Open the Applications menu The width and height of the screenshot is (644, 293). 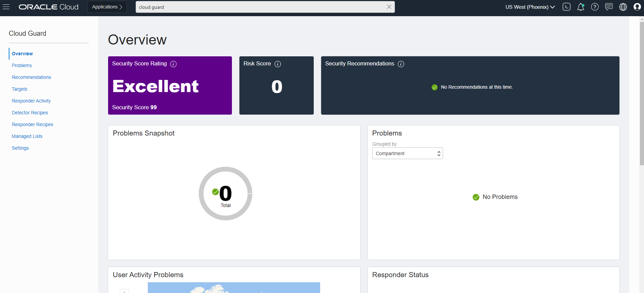(x=107, y=7)
